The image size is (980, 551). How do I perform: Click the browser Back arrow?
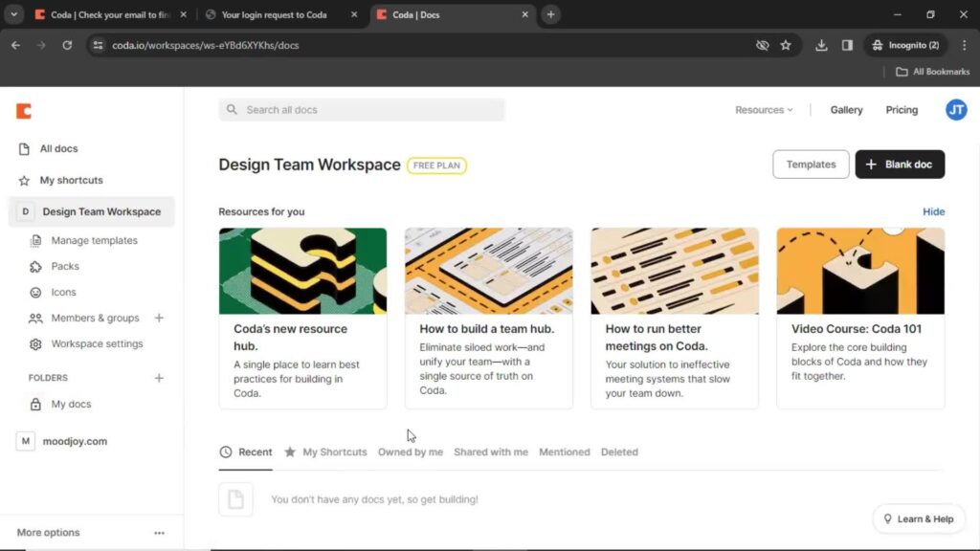[x=15, y=46]
